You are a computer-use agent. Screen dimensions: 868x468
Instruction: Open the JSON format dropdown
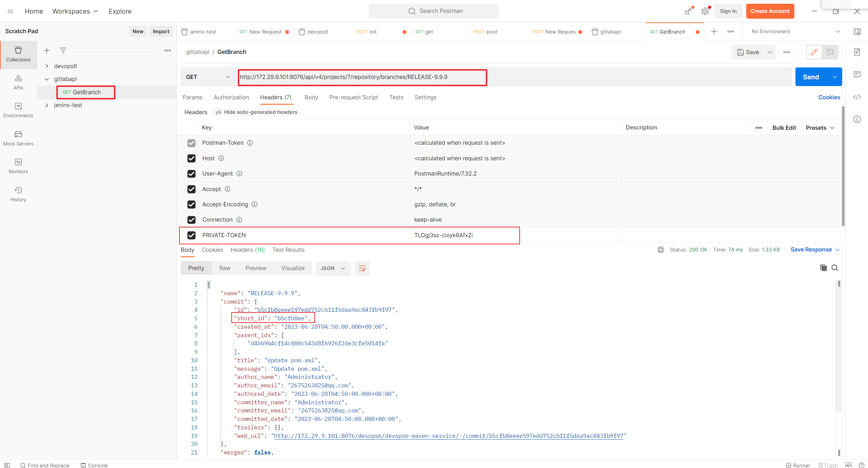coord(333,268)
